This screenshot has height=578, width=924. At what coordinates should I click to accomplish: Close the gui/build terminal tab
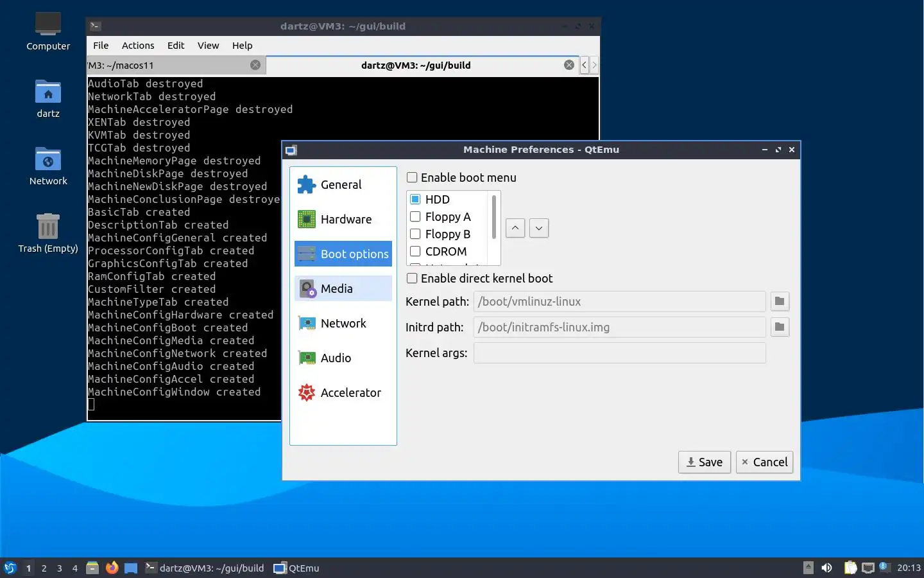pyautogui.click(x=569, y=65)
